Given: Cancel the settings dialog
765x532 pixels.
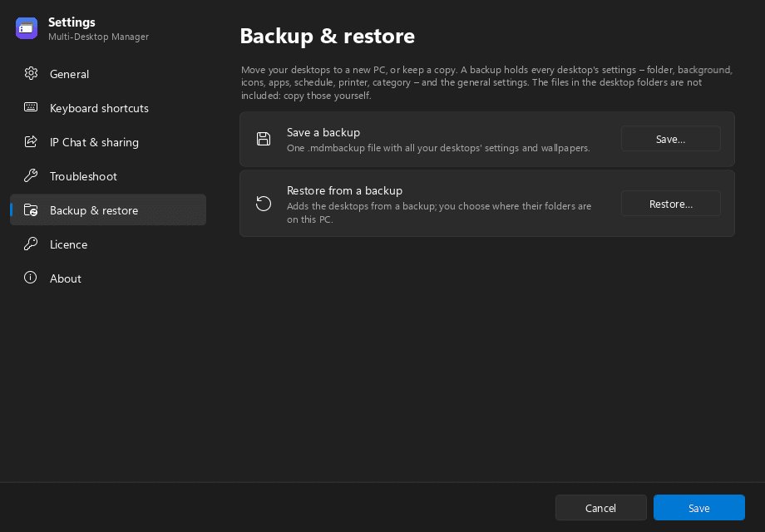Looking at the screenshot, I should (600, 508).
